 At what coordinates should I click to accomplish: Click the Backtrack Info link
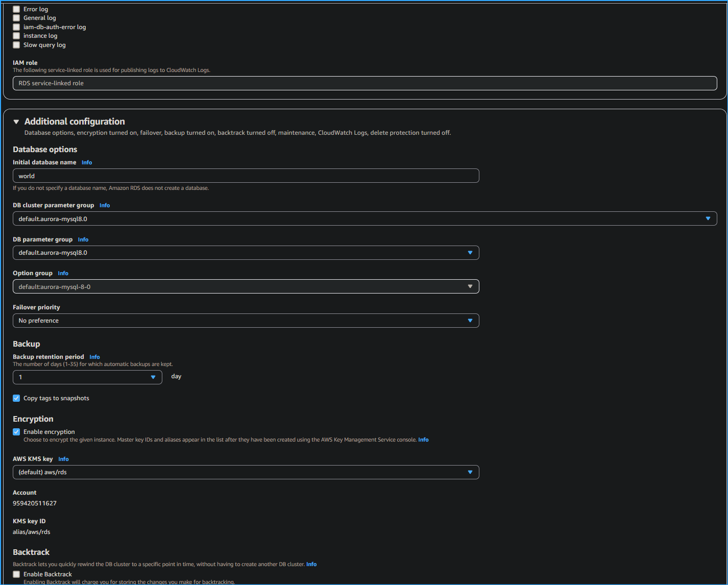[311, 564]
